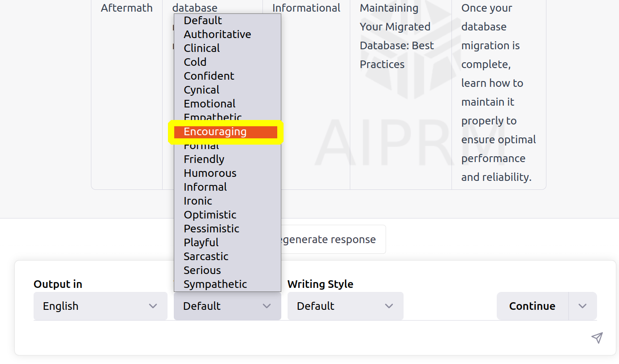Select the Sarcastic tone option
The image size is (619, 364).
coord(206,256)
